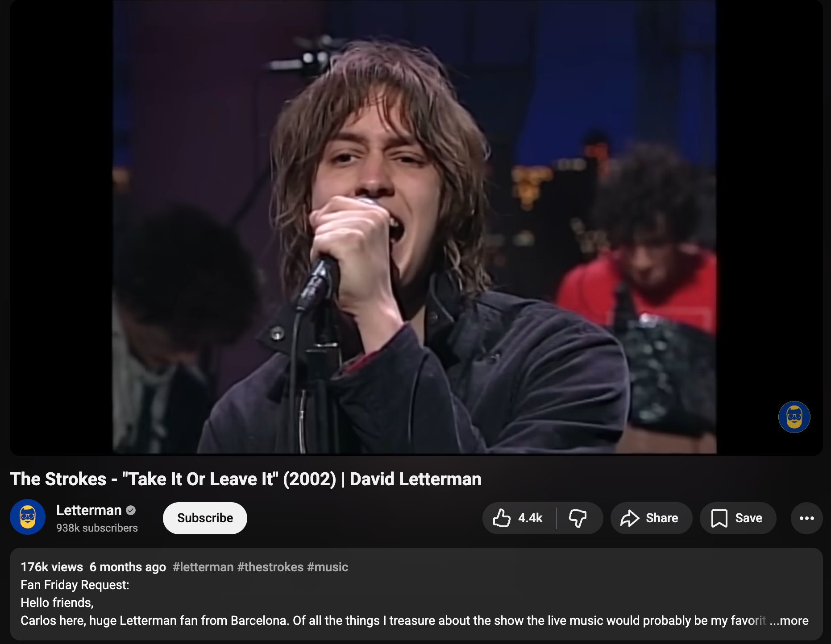Click the Letterman channel name

tap(89, 510)
